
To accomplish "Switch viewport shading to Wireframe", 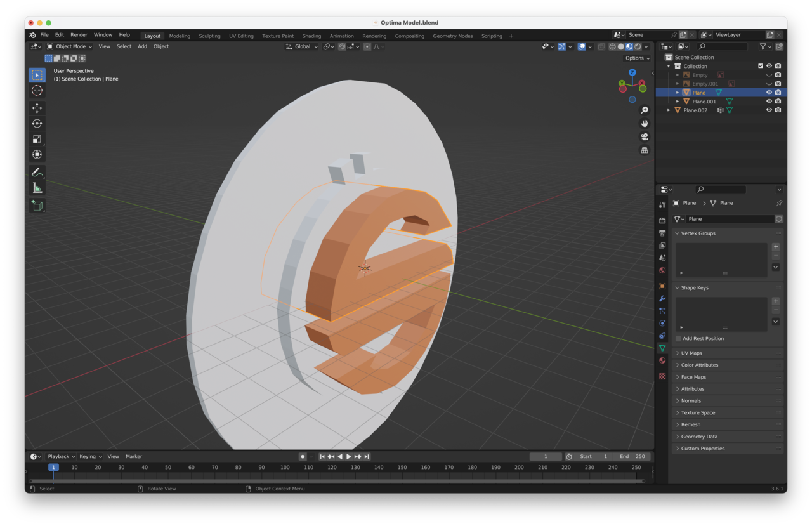I will point(612,46).
